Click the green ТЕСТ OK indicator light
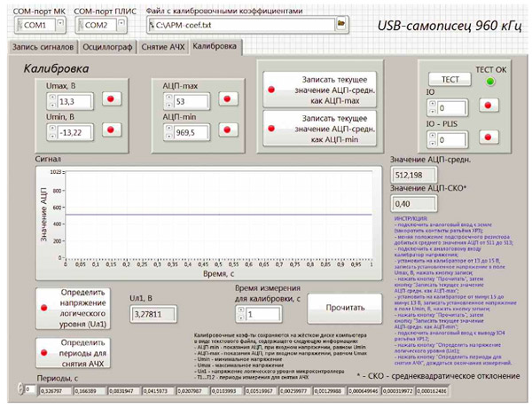 click(489, 82)
